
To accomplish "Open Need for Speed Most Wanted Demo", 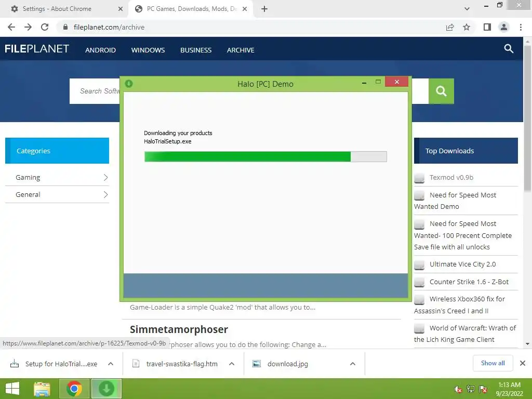I will (x=455, y=201).
